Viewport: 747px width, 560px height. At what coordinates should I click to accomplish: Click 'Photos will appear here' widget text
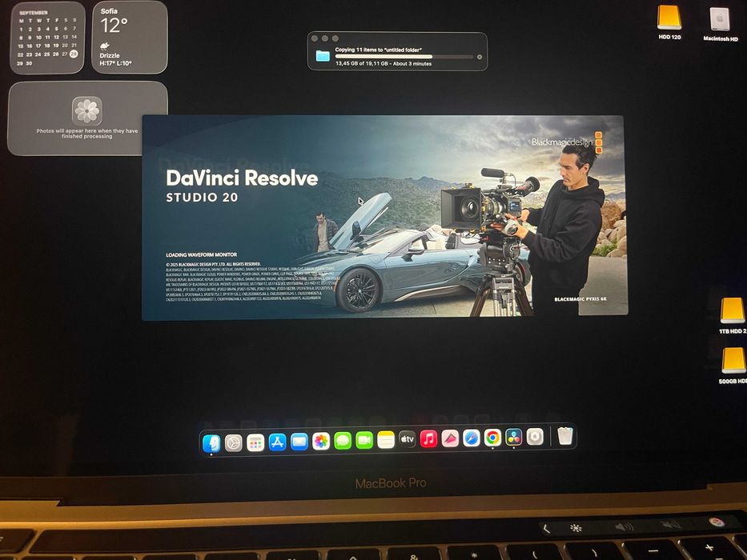pyautogui.click(x=87, y=134)
